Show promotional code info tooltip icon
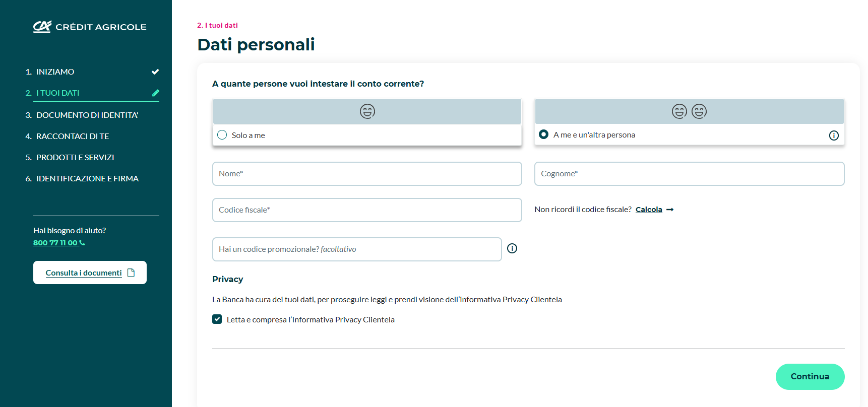 tap(512, 248)
